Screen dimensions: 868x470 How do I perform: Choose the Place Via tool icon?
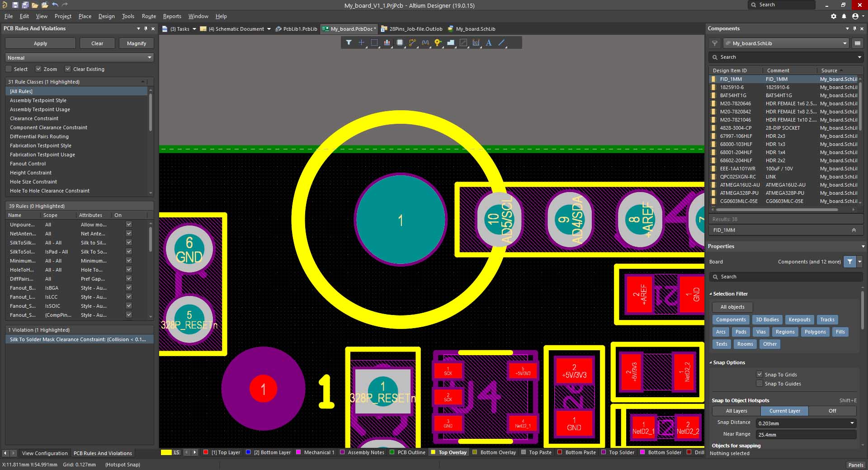438,42
